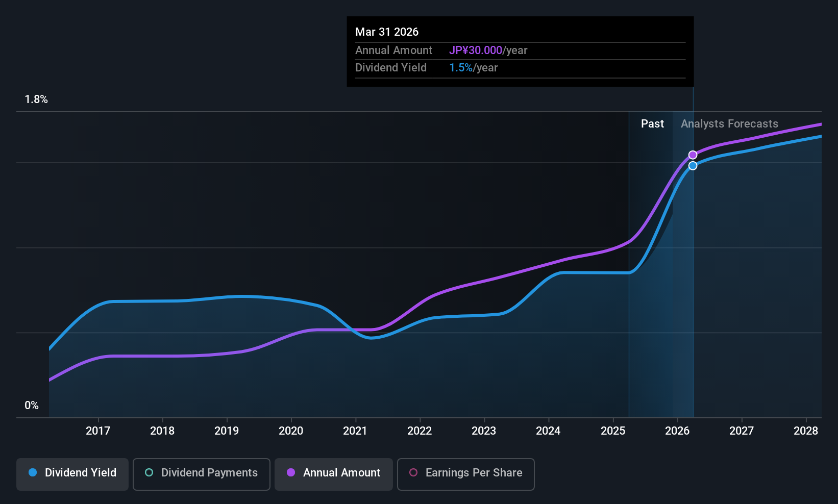Click the 2021 x-axis year label
This screenshot has height=504, width=838.
(355, 431)
